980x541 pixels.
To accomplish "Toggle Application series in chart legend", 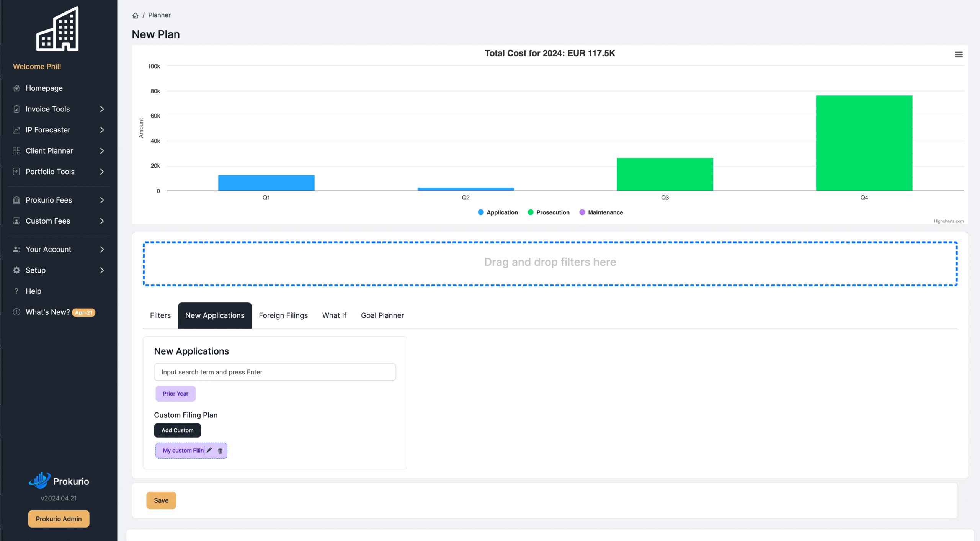I will (498, 212).
